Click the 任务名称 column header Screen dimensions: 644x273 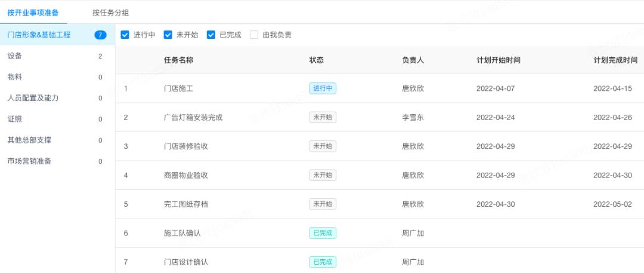178,60
